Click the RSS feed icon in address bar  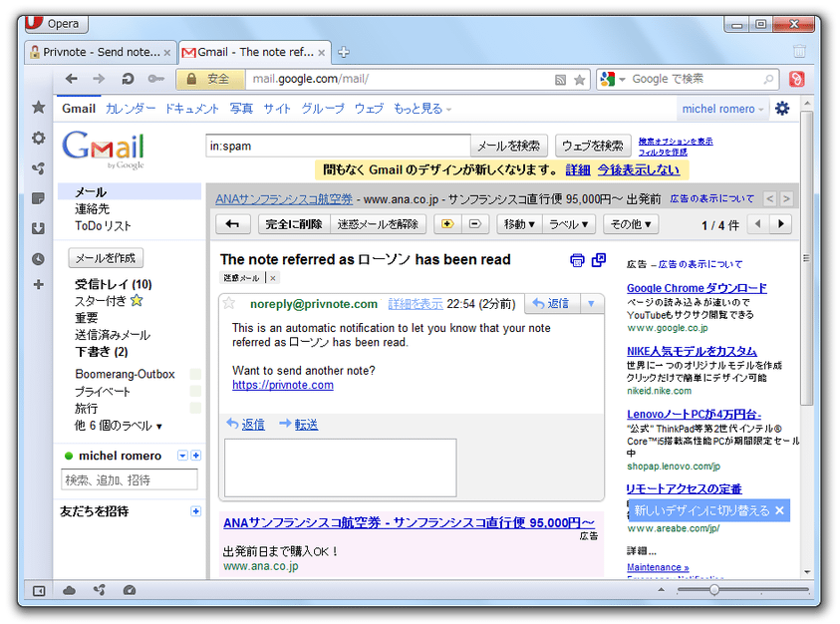560,80
